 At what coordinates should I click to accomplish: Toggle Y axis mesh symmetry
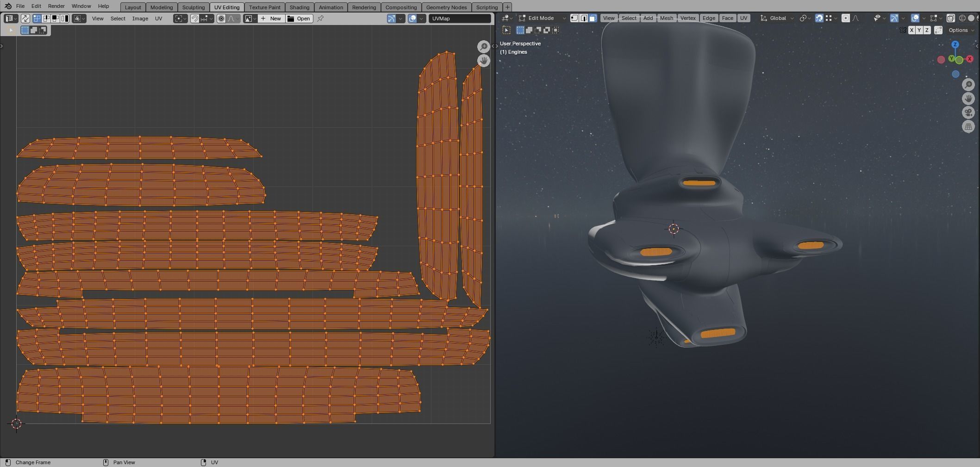(x=919, y=30)
